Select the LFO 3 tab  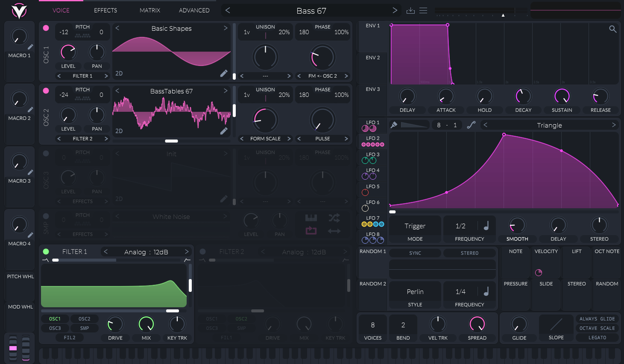tap(373, 157)
